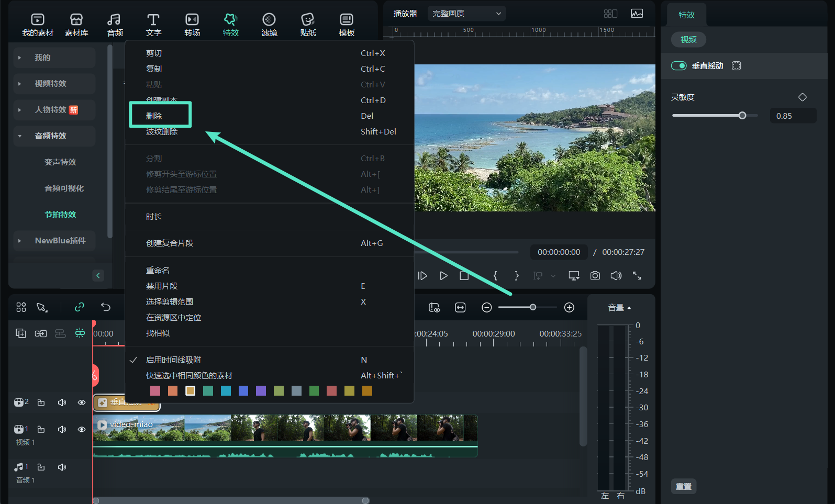Viewport: 835px width, 504px height.
Task: Click the video-miao clip on timeline
Action: (285, 429)
